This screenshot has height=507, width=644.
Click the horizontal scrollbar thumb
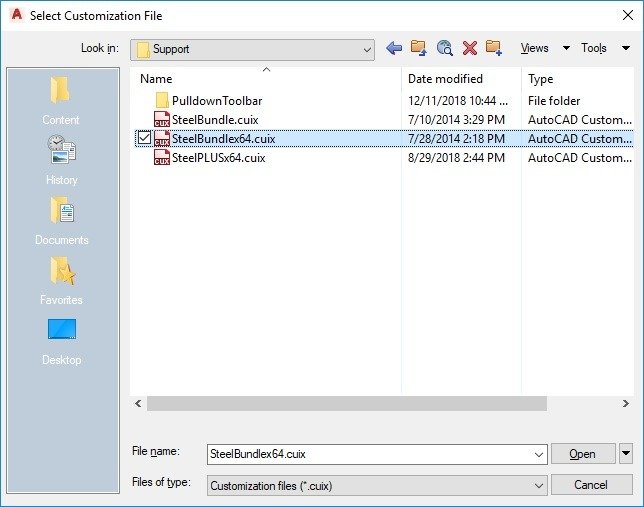point(347,403)
